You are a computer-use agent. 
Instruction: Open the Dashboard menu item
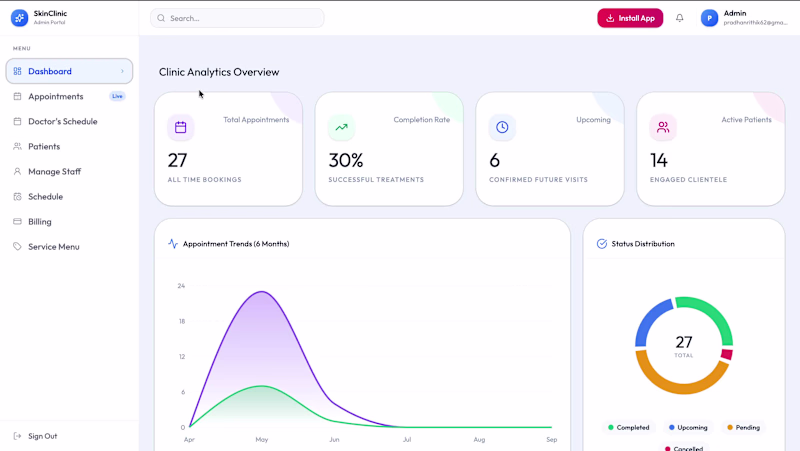coord(69,71)
